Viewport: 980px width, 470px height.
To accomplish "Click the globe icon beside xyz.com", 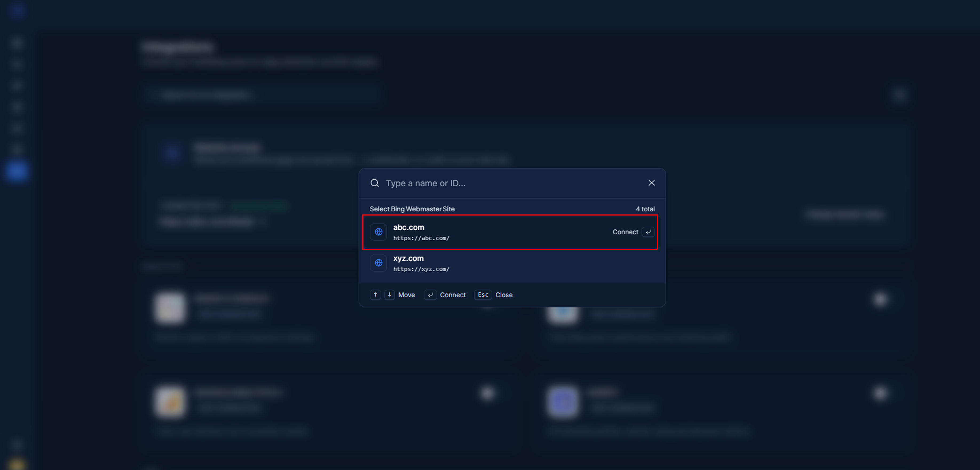I will click(x=378, y=262).
